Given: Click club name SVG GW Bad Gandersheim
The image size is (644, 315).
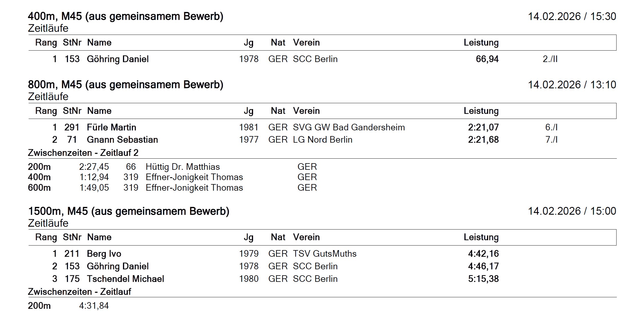Looking at the screenshot, I should [x=349, y=127].
